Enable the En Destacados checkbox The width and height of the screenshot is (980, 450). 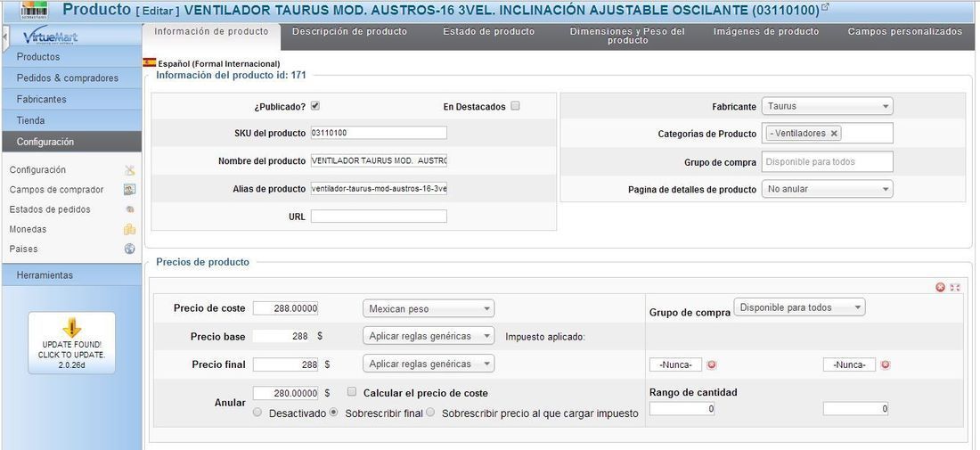click(515, 106)
